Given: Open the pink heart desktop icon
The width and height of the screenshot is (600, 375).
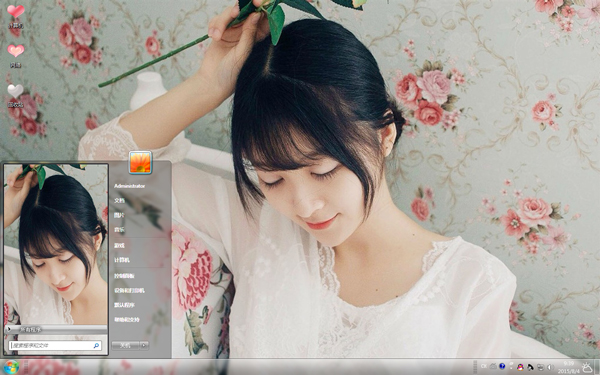Looking at the screenshot, I should tap(16, 51).
